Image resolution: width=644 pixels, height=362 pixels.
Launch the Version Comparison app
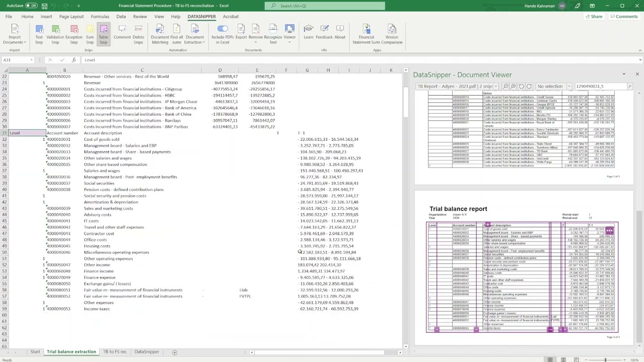[x=391, y=34]
